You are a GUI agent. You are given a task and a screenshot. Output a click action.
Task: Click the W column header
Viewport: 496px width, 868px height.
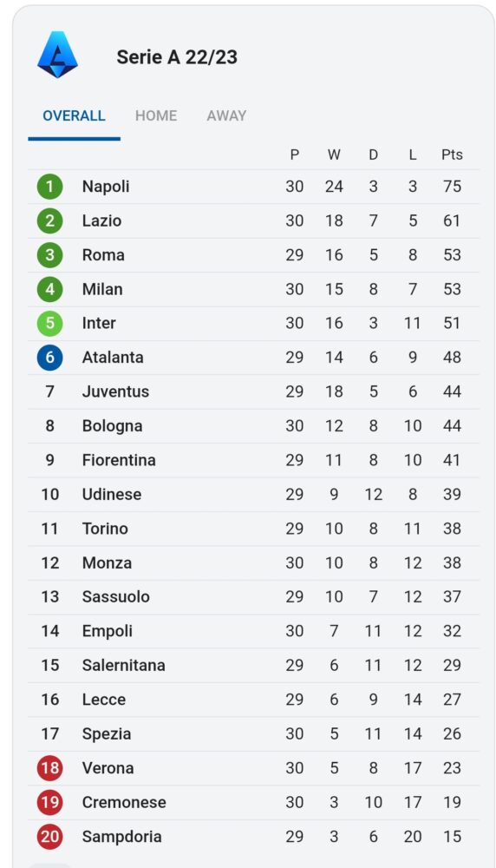click(334, 155)
